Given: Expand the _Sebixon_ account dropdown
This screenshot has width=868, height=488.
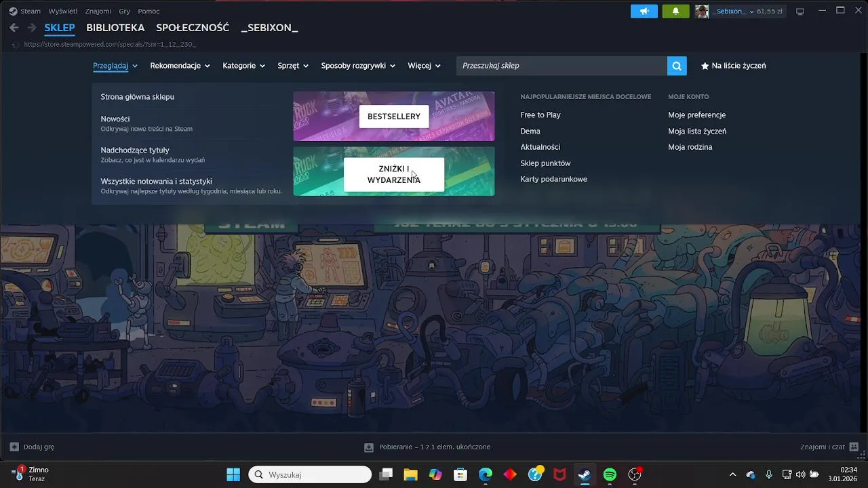Looking at the screenshot, I should 732,11.
